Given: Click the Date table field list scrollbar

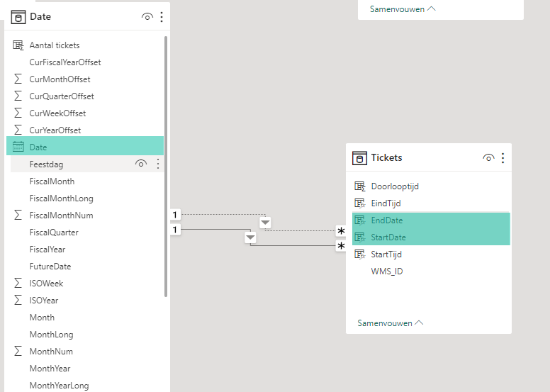Looking at the screenshot, I should pyautogui.click(x=166, y=167).
